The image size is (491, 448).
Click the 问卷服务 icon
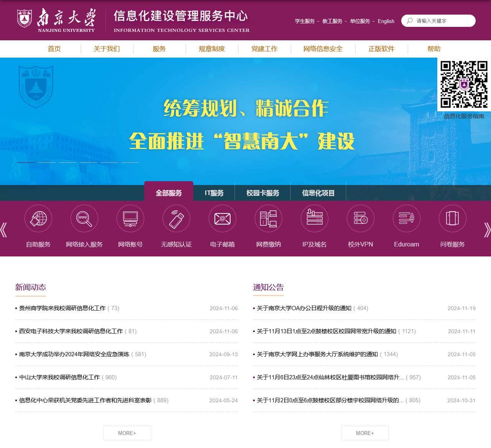point(453,218)
